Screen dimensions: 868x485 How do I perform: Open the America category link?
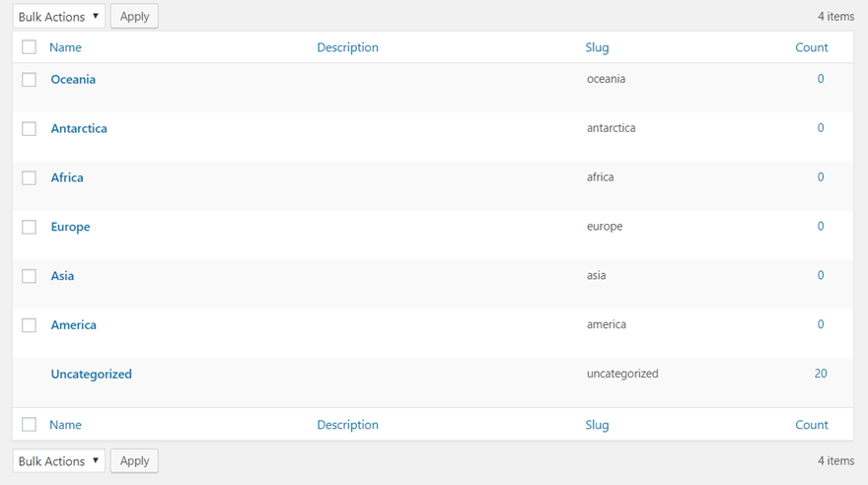(74, 325)
